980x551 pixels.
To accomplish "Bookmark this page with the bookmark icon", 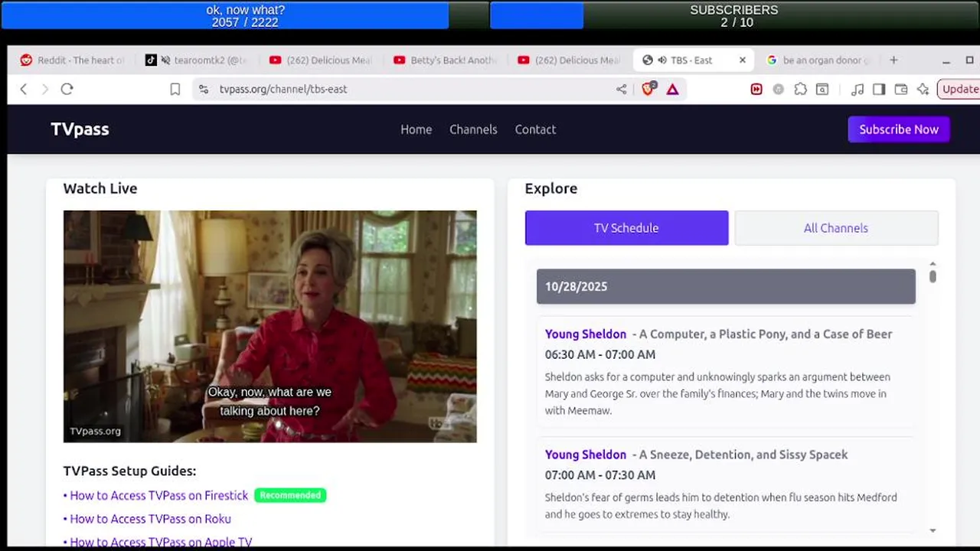I will [175, 90].
